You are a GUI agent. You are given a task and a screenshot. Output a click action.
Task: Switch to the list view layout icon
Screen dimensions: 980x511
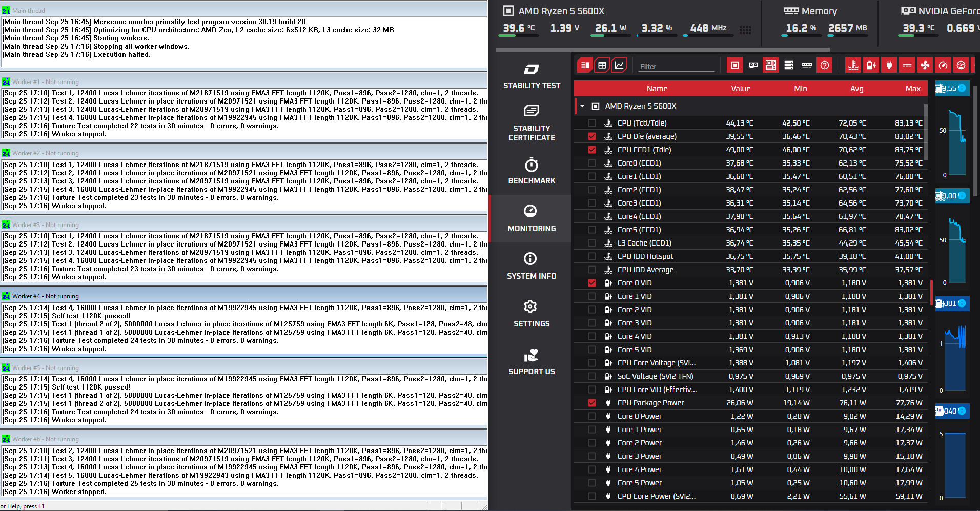tap(585, 65)
